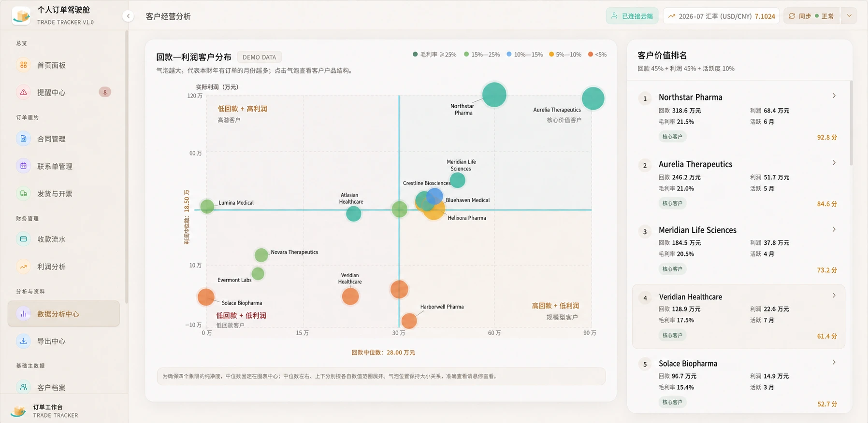Expand Veridian Healthcare ranking card chevron
868x423 pixels.
click(x=834, y=296)
